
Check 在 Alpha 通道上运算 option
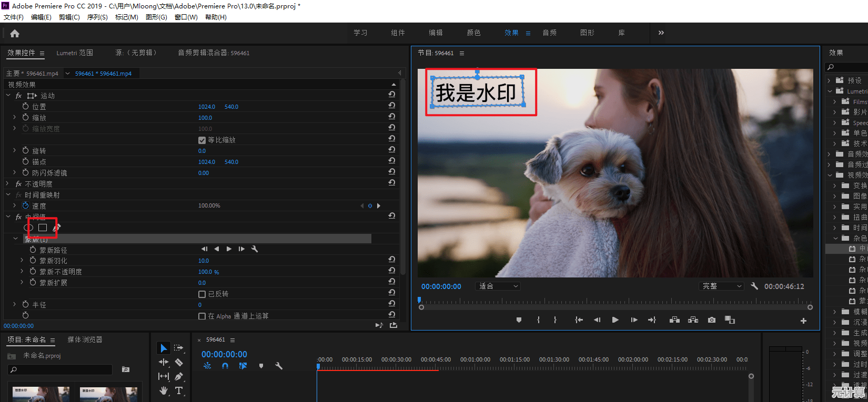pos(202,316)
